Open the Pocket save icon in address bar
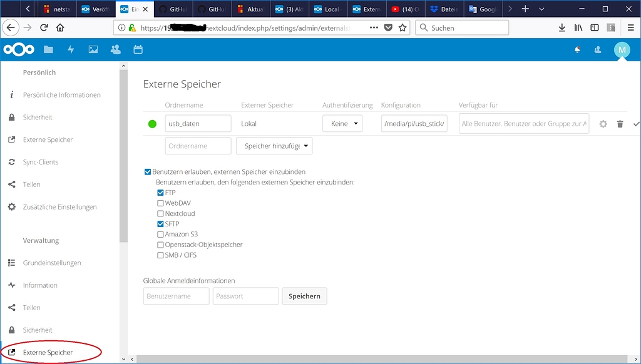 pos(388,28)
